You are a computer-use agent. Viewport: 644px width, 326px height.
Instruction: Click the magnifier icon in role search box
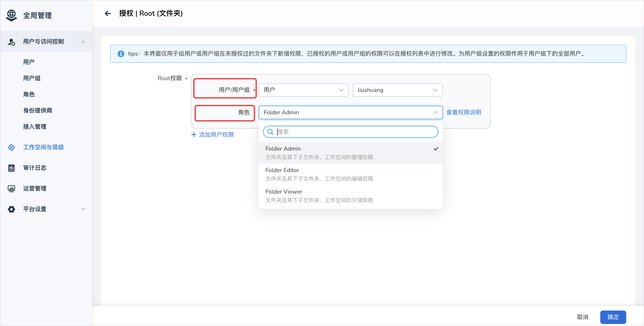click(270, 132)
